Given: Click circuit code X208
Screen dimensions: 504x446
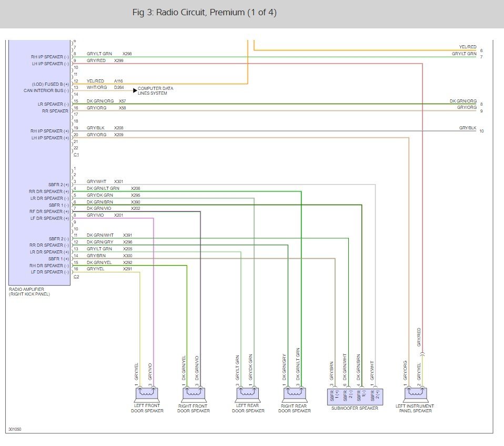Looking at the screenshot, I should click(118, 128).
